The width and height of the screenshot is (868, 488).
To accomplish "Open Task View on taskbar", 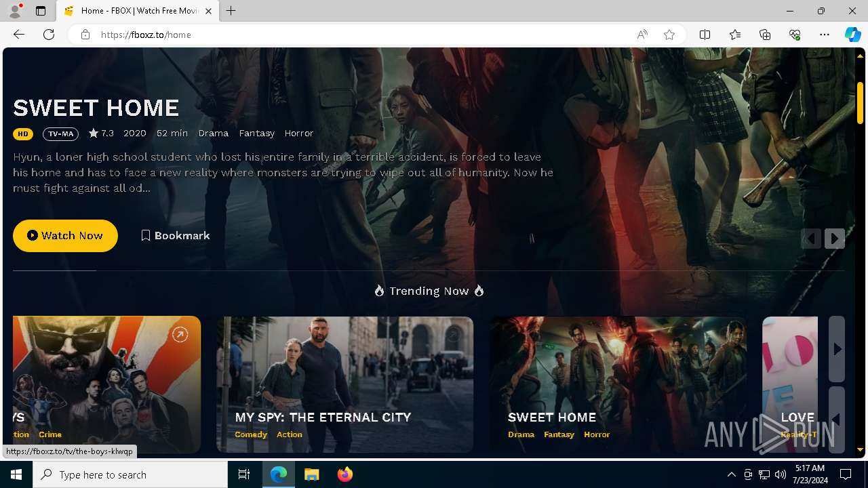I will (x=244, y=474).
